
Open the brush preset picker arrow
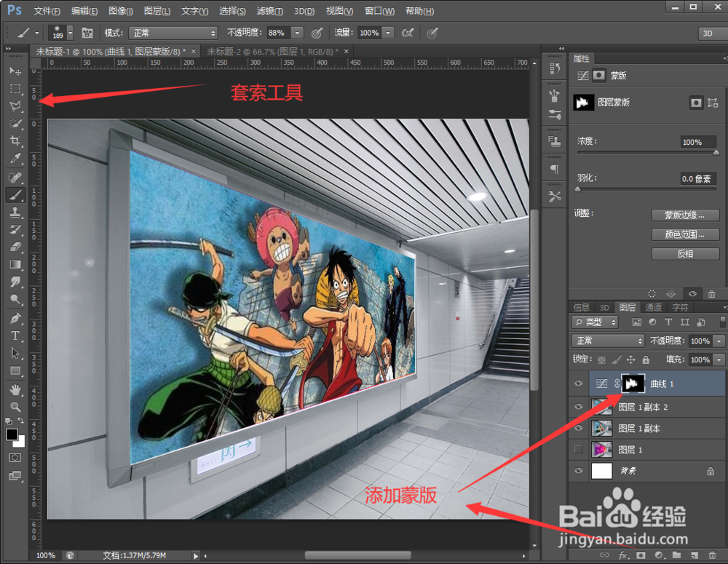pos(70,33)
